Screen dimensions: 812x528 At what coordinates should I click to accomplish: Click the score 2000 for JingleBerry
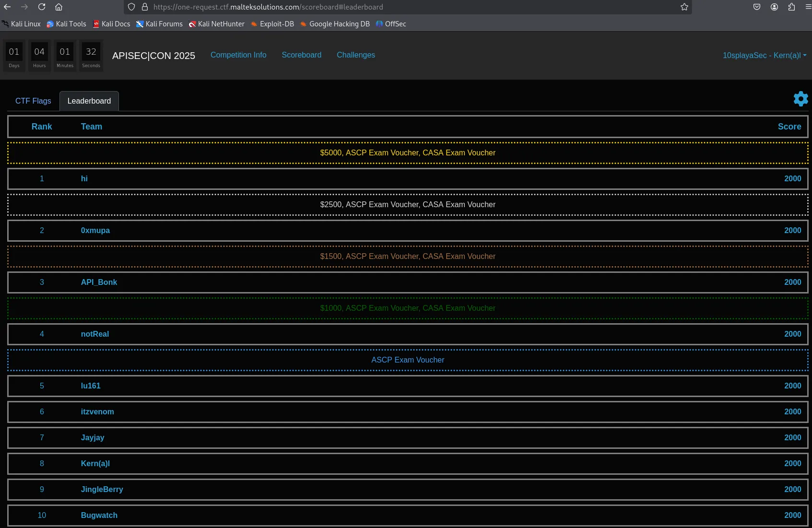pos(793,490)
